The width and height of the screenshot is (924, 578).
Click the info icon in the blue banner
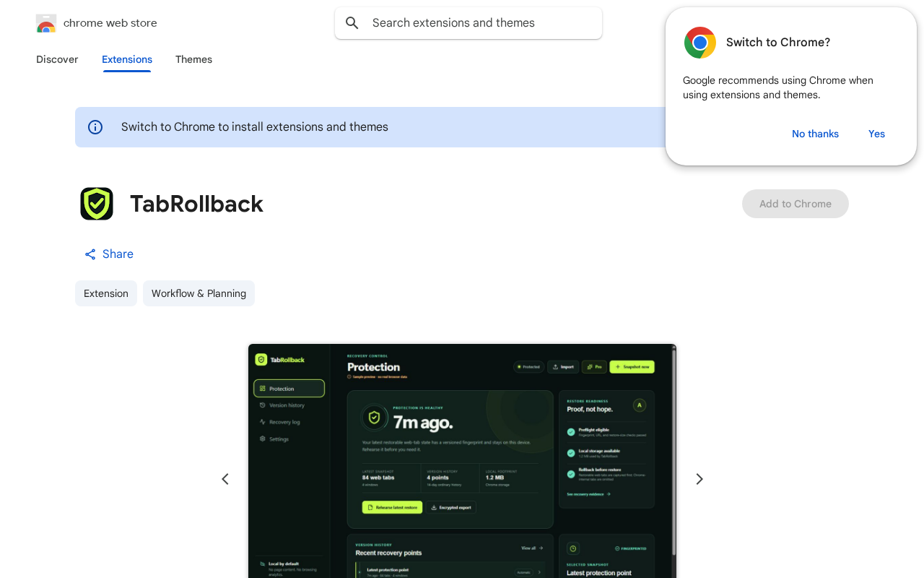(x=95, y=127)
